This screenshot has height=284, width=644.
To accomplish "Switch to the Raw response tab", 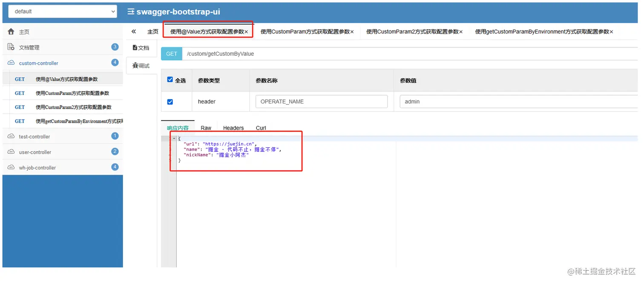I will tap(206, 128).
